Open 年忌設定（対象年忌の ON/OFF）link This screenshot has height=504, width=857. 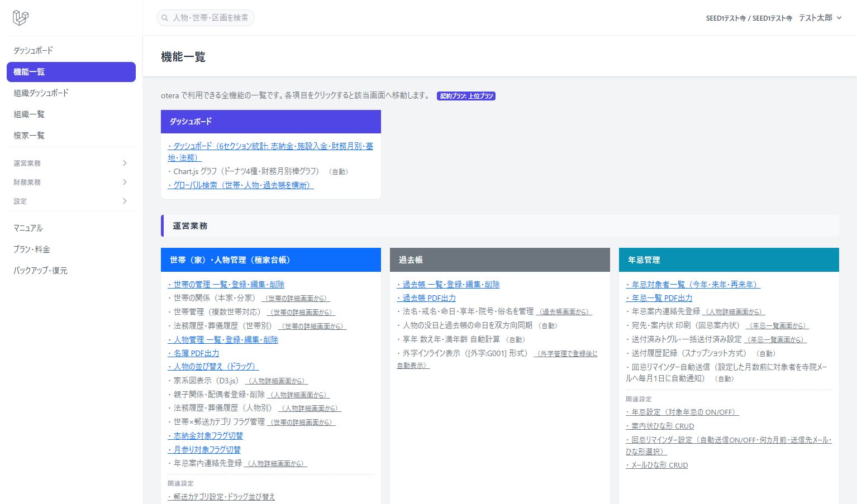click(x=682, y=412)
